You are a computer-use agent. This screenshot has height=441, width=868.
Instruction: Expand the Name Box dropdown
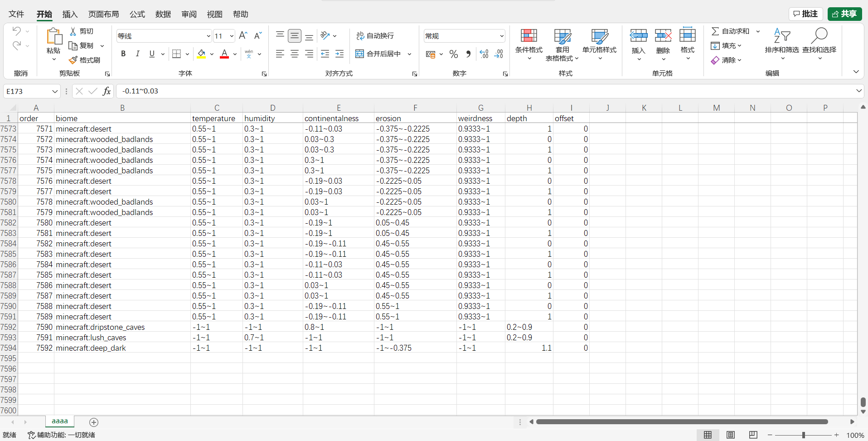(55, 91)
